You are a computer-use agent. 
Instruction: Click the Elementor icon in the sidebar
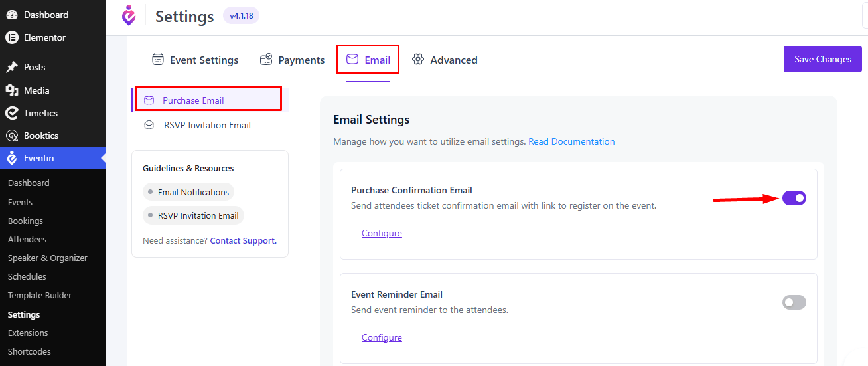click(x=12, y=38)
